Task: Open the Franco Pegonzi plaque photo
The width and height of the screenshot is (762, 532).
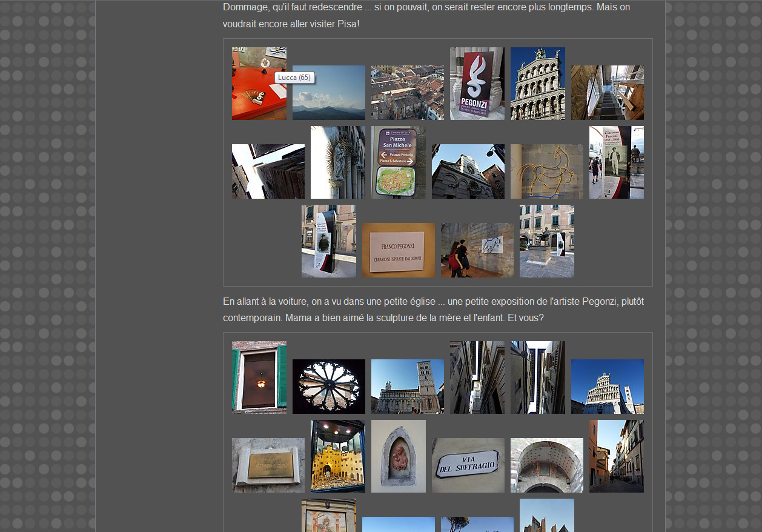Action: tap(398, 250)
